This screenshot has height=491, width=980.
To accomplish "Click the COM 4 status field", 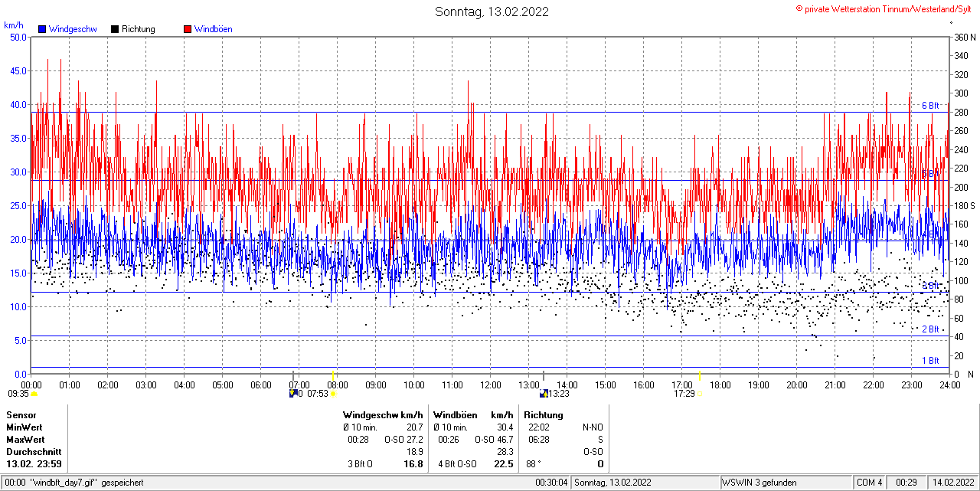I will point(870,483).
